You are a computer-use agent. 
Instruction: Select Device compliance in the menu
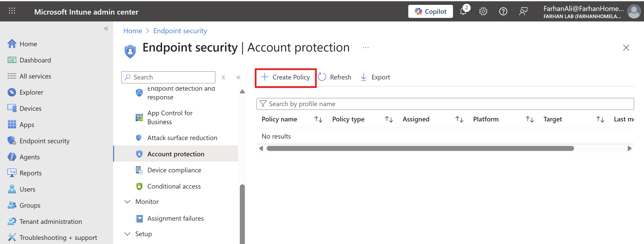coord(174,170)
